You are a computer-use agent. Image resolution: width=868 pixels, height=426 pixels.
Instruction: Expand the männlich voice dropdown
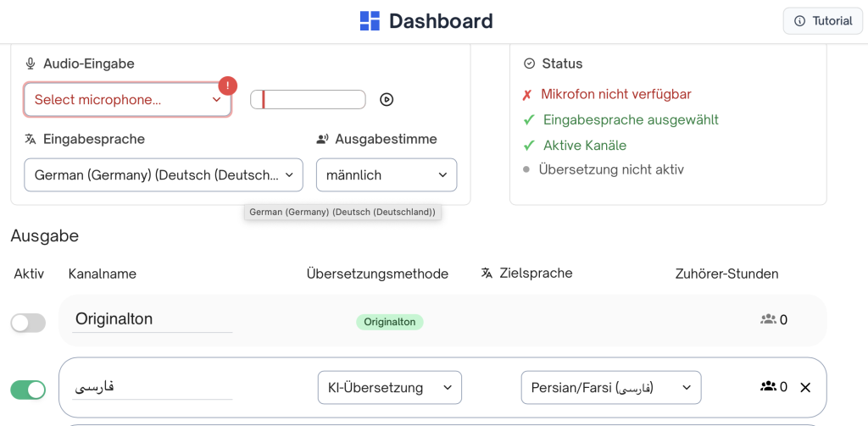pyautogui.click(x=386, y=175)
